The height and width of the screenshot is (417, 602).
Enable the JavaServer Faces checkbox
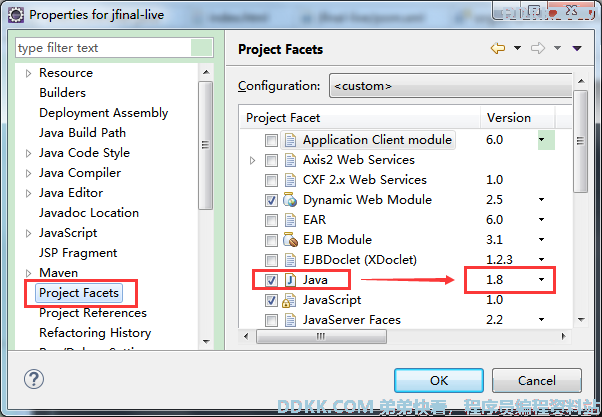point(271,320)
